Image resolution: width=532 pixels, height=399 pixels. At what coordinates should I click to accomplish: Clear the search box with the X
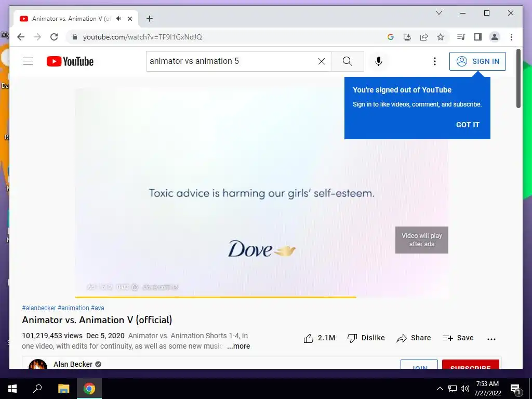click(x=321, y=61)
